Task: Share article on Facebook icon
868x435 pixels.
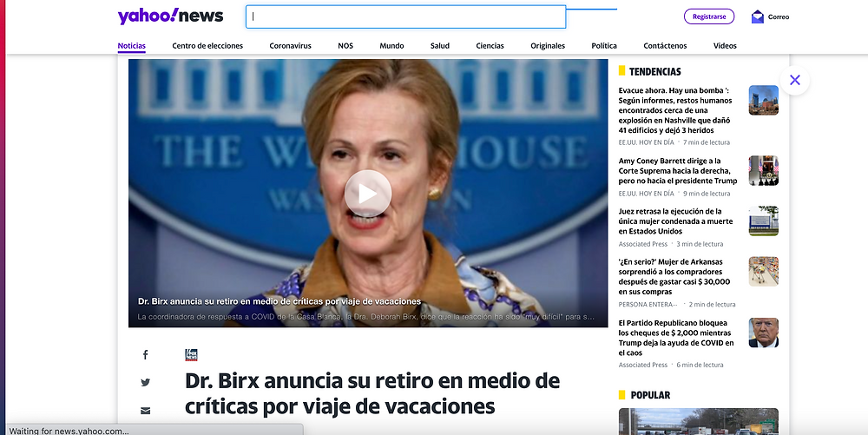Action: (x=145, y=355)
